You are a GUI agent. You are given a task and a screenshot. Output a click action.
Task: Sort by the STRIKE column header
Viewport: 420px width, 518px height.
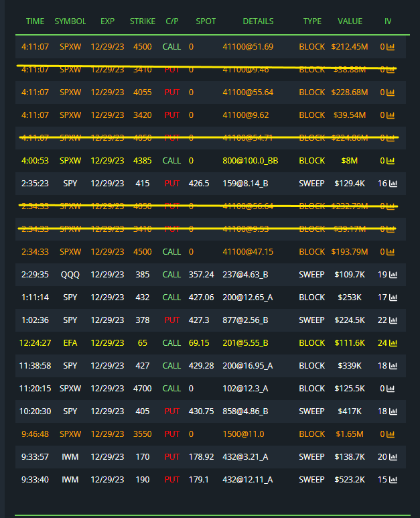tap(142, 21)
